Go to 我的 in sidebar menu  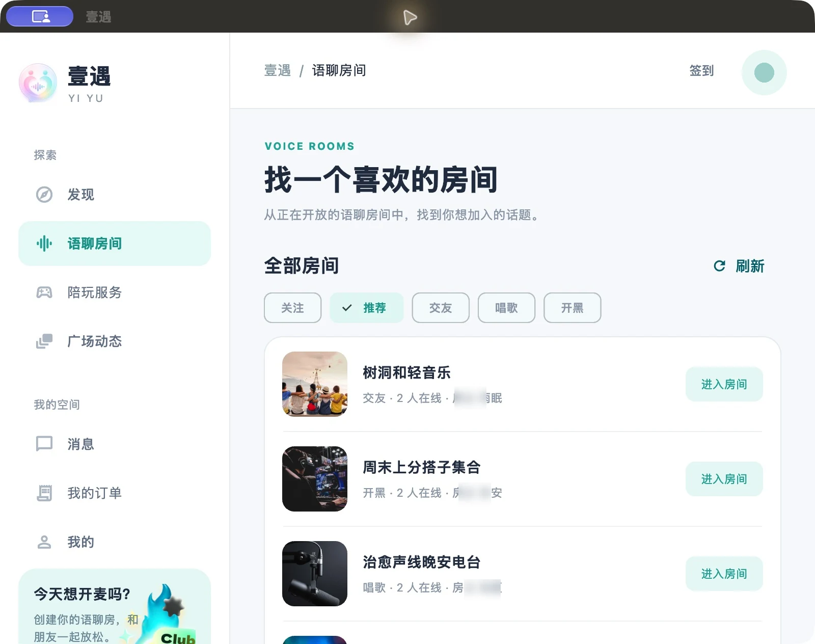[x=115, y=542]
